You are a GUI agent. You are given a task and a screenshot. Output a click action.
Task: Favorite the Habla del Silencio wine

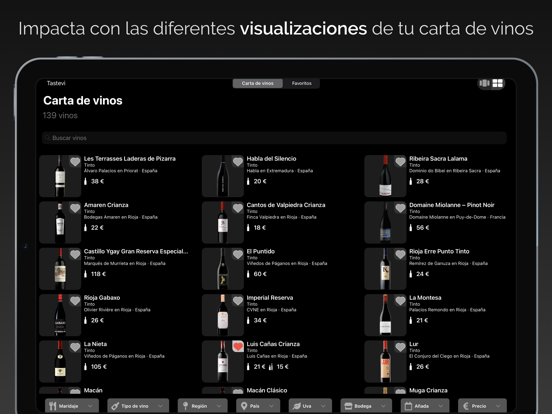pyautogui.click(x=238, y=162)
